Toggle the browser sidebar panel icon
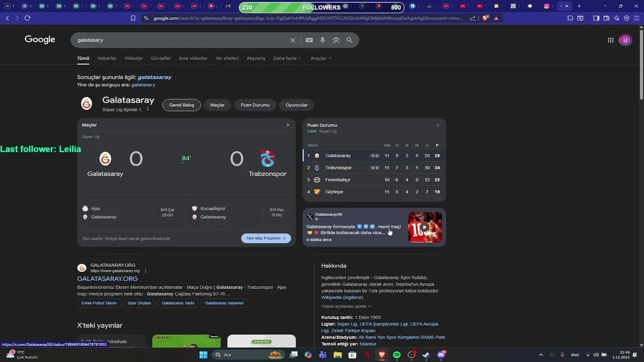Viewport: 644px width, 362px height. (x=596, y=18)
